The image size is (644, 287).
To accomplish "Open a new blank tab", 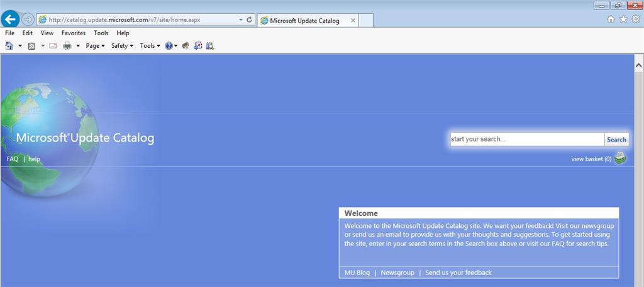I will pyautogui.click(x=365, y=21).
